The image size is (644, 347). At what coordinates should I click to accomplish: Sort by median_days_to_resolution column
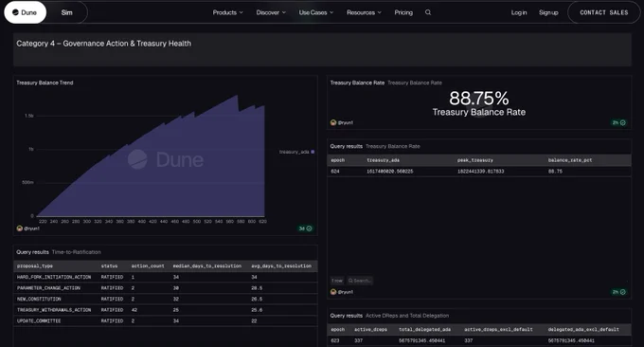coord(207,266)
